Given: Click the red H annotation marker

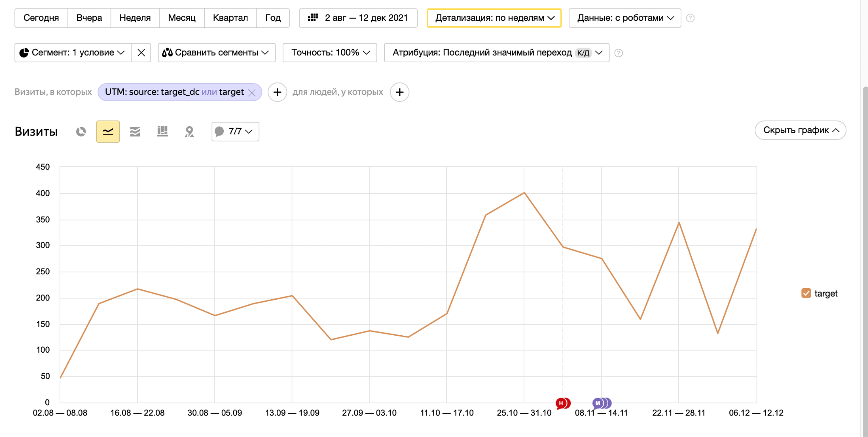Looking at the screenshot, I should coord(561,403).
